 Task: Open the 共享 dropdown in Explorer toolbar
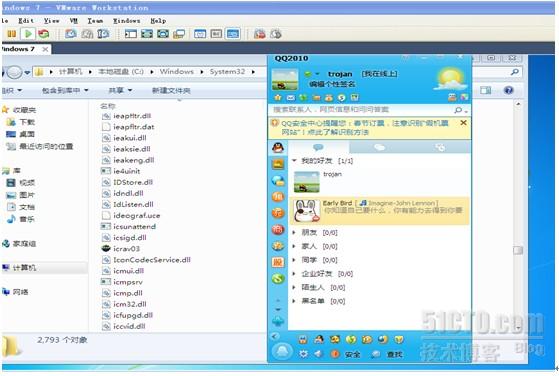pyautogui.click(x=120, y=91)
